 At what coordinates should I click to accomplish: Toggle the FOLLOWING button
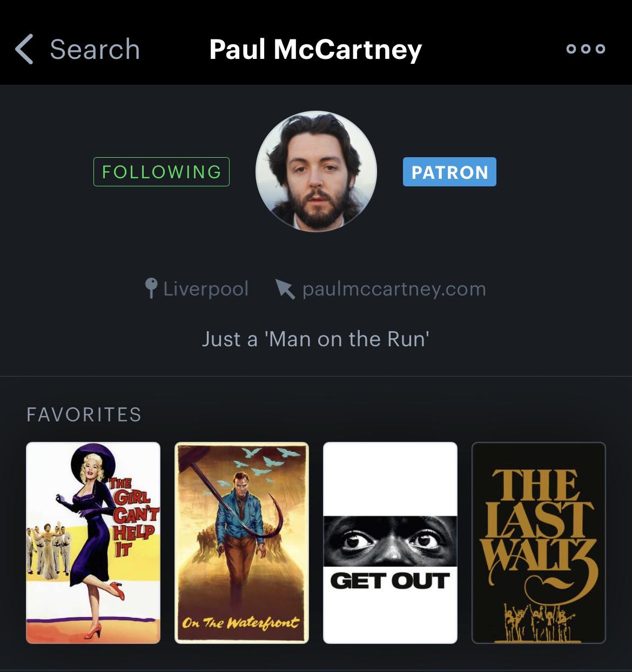coord(162,172)
